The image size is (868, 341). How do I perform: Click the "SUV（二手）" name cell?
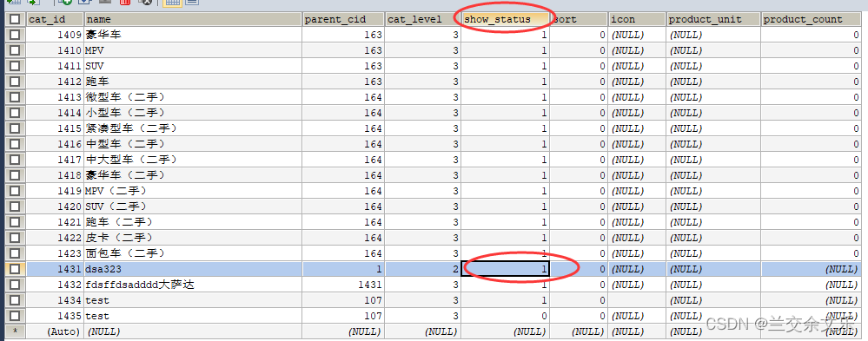click(x=193, y=207)
